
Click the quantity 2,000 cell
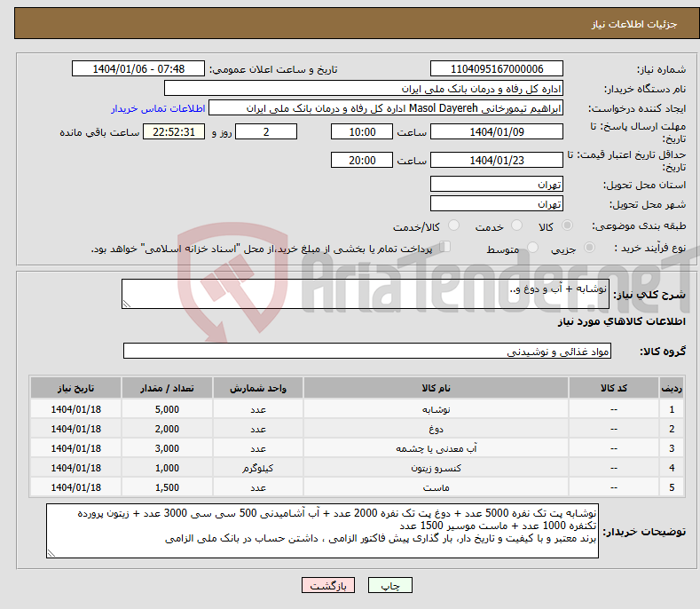coord(167,429)
